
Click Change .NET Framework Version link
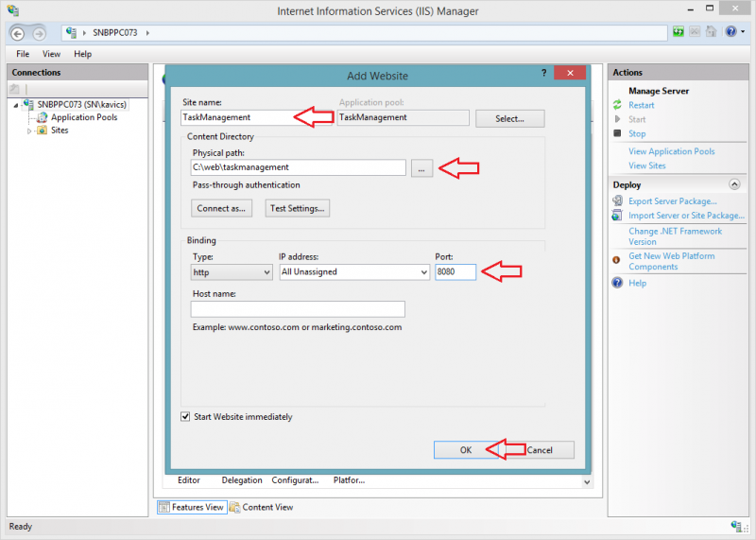click(x=675, y=236)
